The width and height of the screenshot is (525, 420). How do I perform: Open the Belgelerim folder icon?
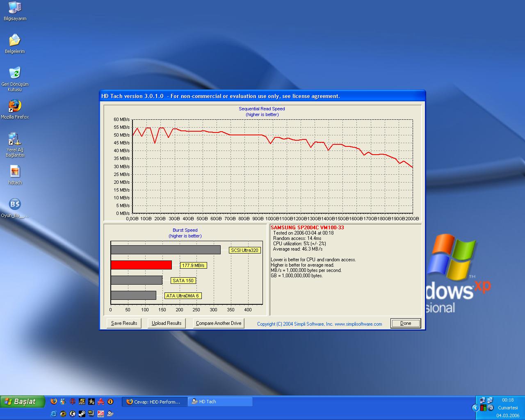(15, 44)
